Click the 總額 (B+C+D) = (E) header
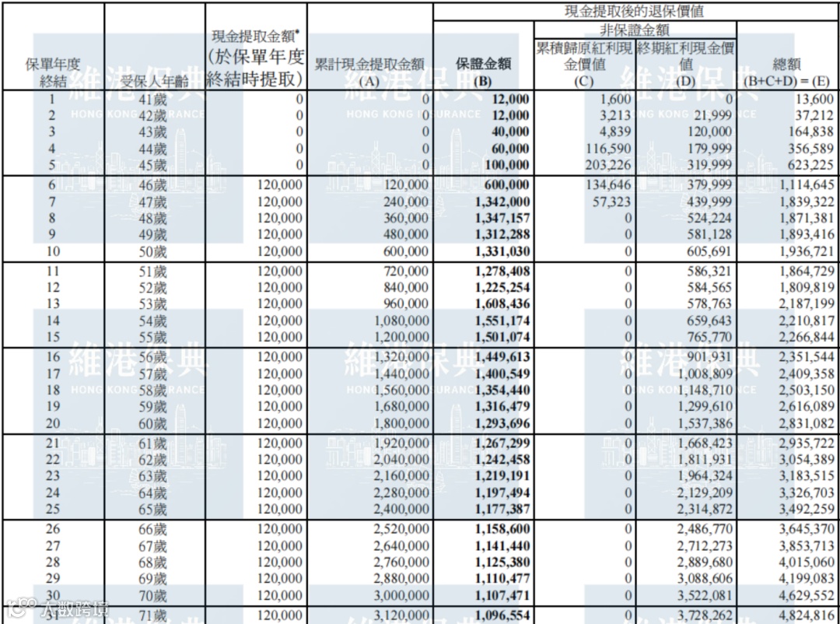This screenshot has width=840, height=624. (786, 72)
